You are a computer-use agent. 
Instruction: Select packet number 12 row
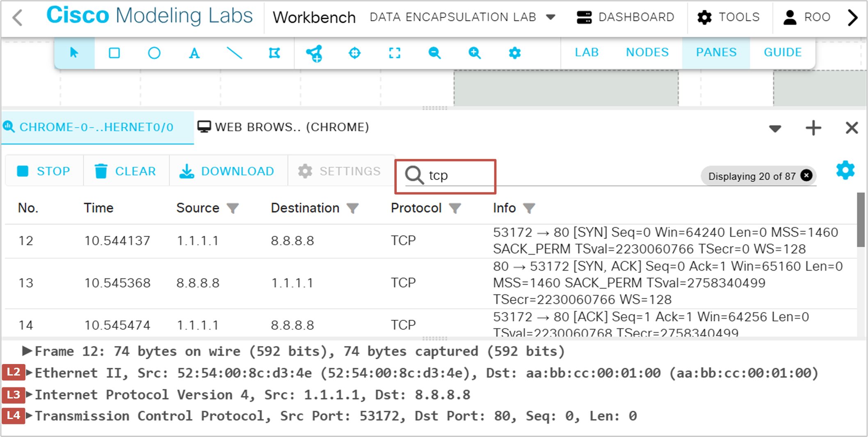[x=431, y=241]
